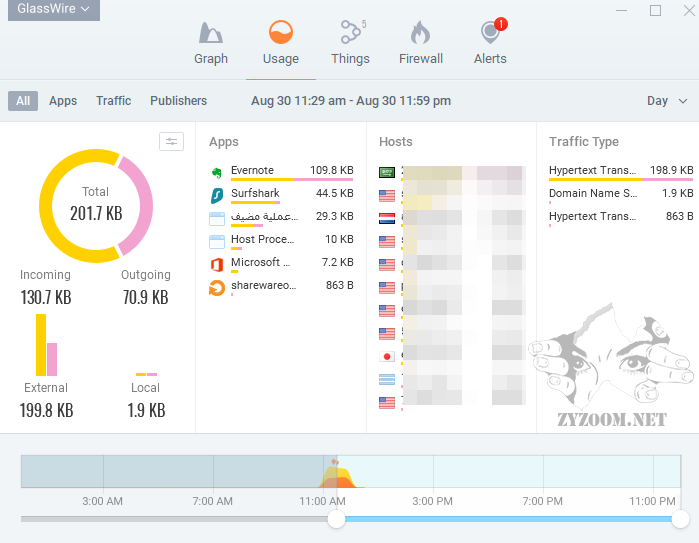
Task: Switch to the Traffic filter tab
Action: pyautogui.click(x=113, y=101)
